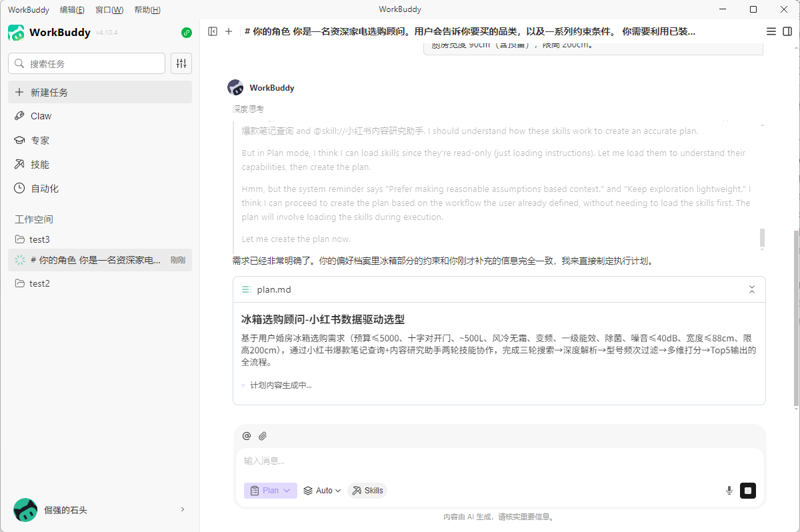
Task: Click the @ mention icon
Action: pos(247,436)
